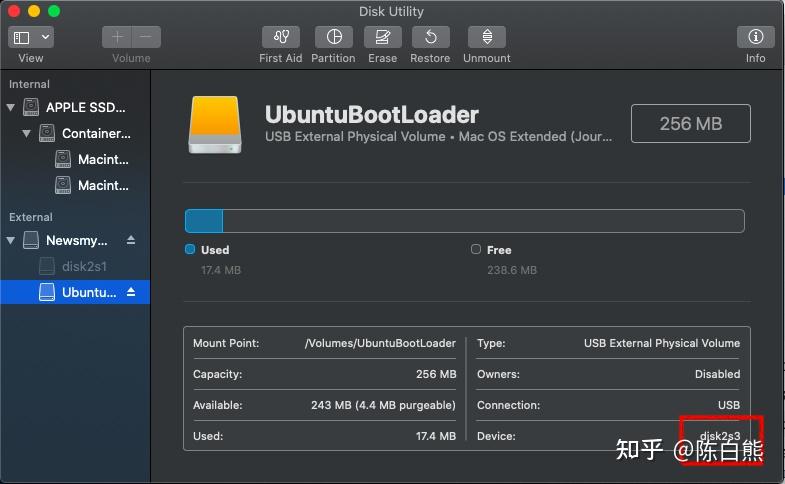Eject the Newsmy drive
Viewport: 785px width, 484px height.
click(x=131, y=240)
